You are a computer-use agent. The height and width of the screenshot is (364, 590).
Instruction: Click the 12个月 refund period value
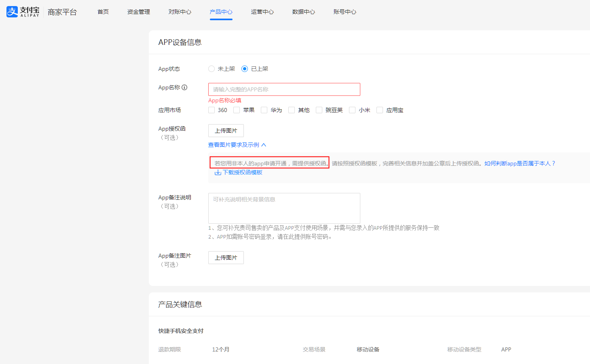(x=221, y=349)
